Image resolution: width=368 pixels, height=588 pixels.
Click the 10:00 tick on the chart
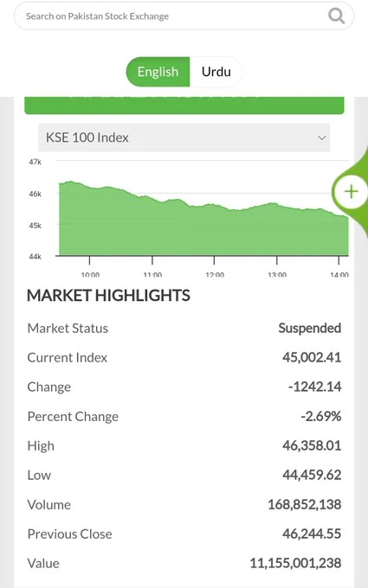[90, 274]
